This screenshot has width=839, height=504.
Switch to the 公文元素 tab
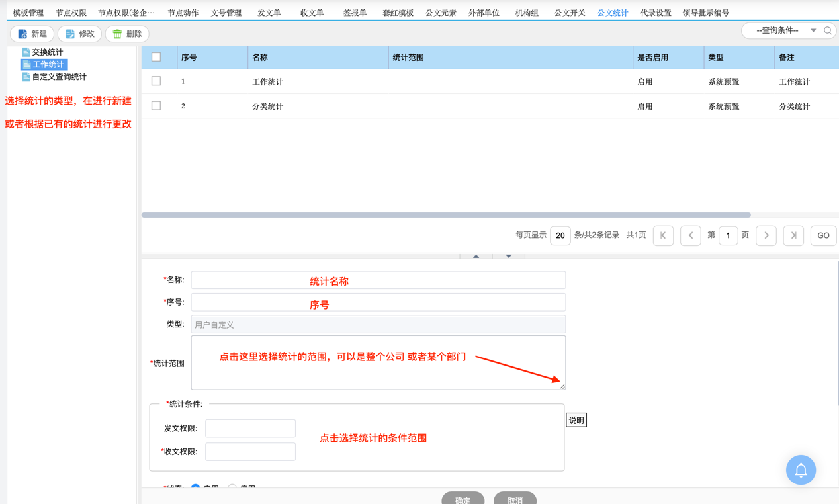pos(441,13)
